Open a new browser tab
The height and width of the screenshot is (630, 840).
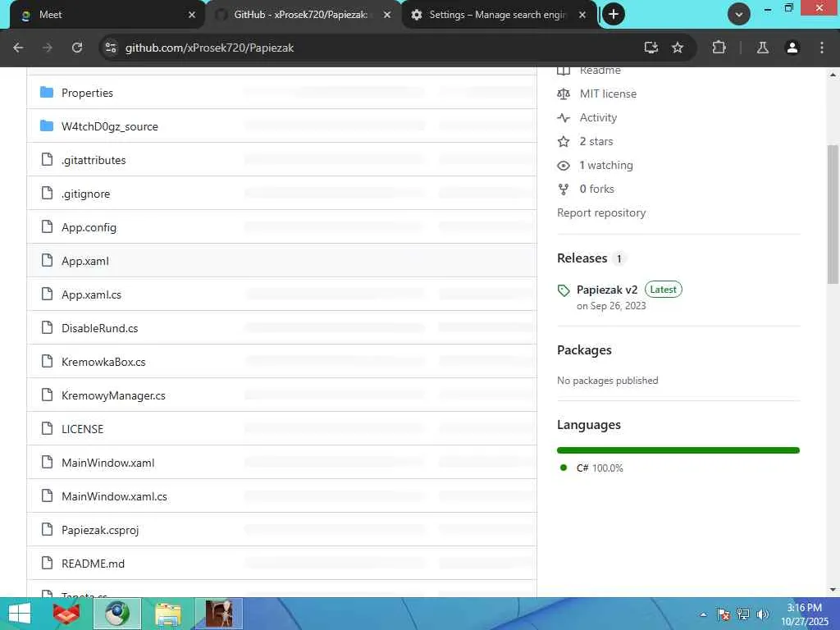[614, 15]
